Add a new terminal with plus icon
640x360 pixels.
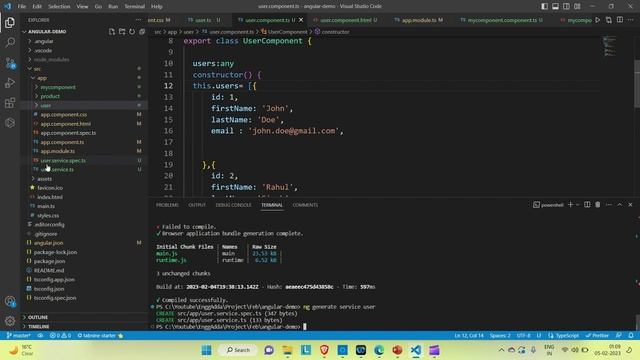570,204
